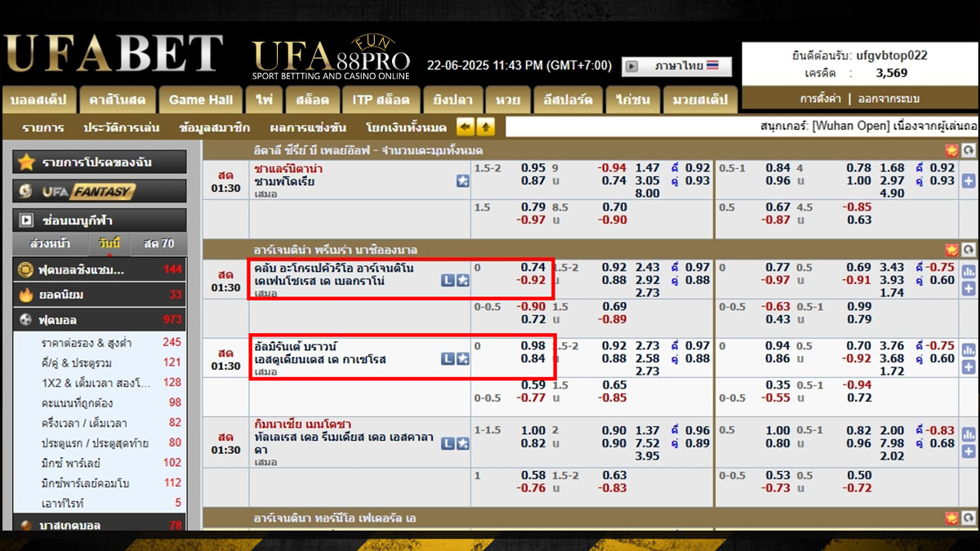Open the บอลสเต็ป tab
This screenshot has width=980, height=551.
(x=39, y=100)
